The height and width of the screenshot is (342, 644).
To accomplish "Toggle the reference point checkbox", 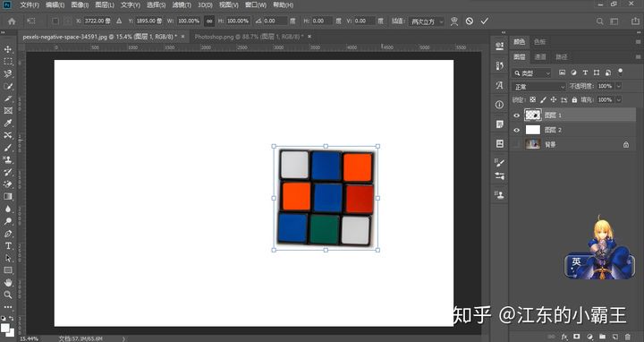I will 55,21.
